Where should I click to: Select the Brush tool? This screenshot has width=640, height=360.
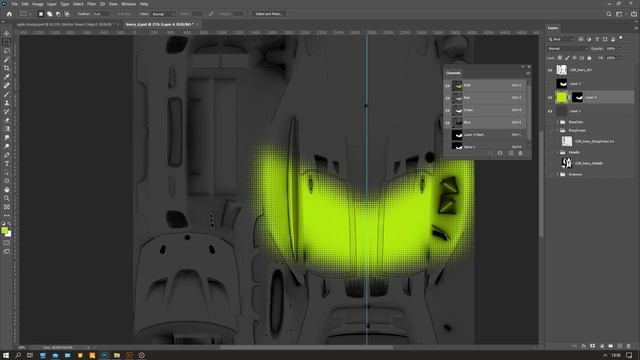[x=7, y=94]
